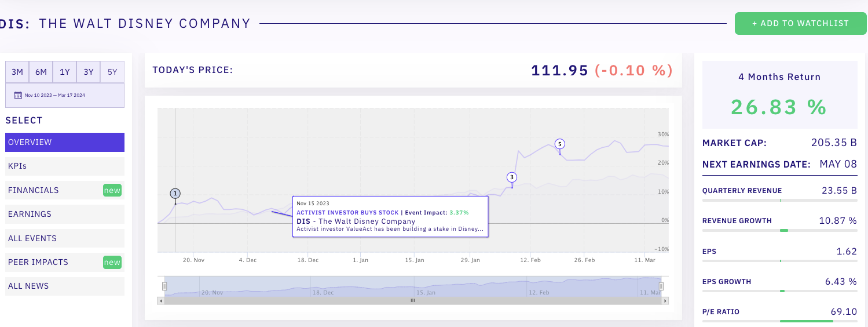The height and width of the screenshot is (327, 868).
Task: Click the EPS Growth indicator bar
Action: [x=779, y=291]
